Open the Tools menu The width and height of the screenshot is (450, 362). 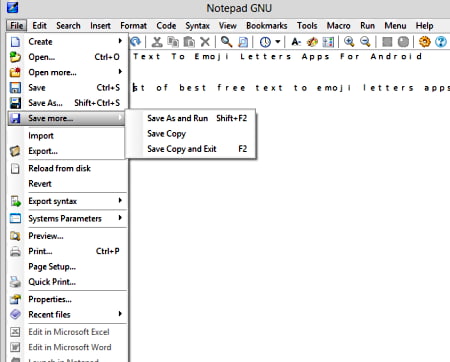pos(307,25)
